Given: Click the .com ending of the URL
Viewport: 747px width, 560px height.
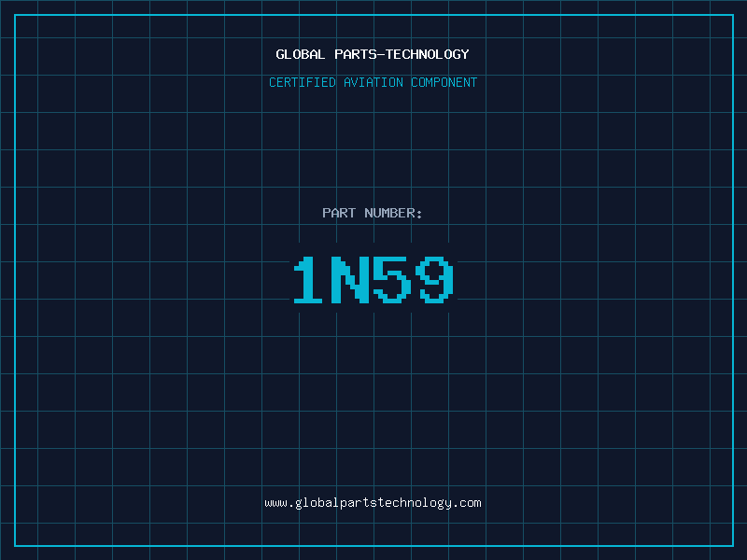Looking at the screenshot, I should point(467,503).
